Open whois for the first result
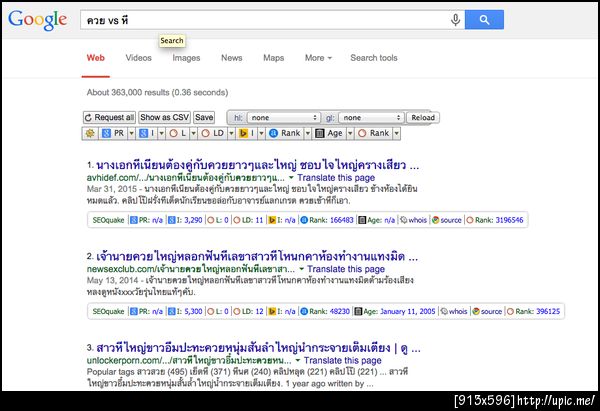Image resolution: width=600 pixels, height=411 pixels. pos(413,220)
